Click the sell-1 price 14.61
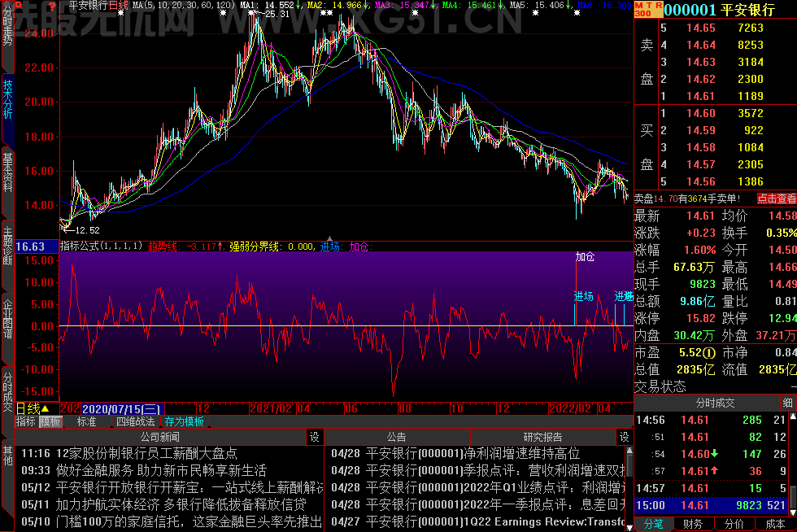The image size is (797, 532). click(701, 96)
